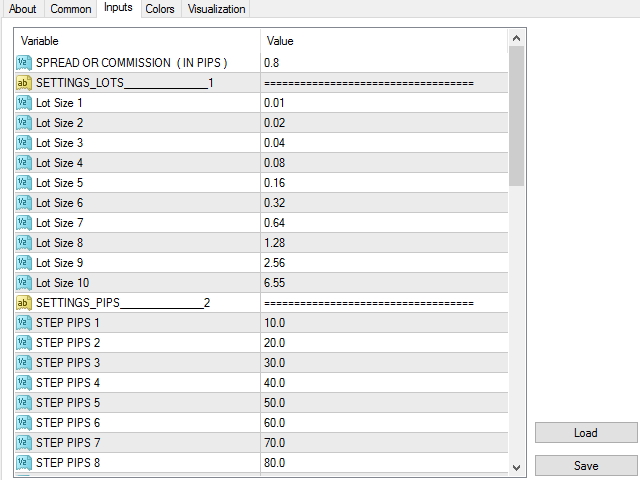Click the icon next to STEP PIPS 1
Screen dimensions: 640x480
[x=24, y=323]
